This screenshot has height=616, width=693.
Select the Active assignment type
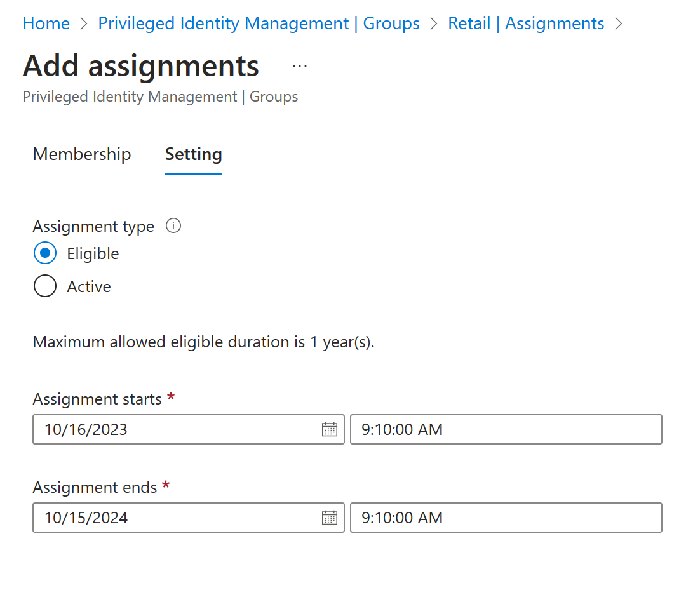tap(45, 286)
